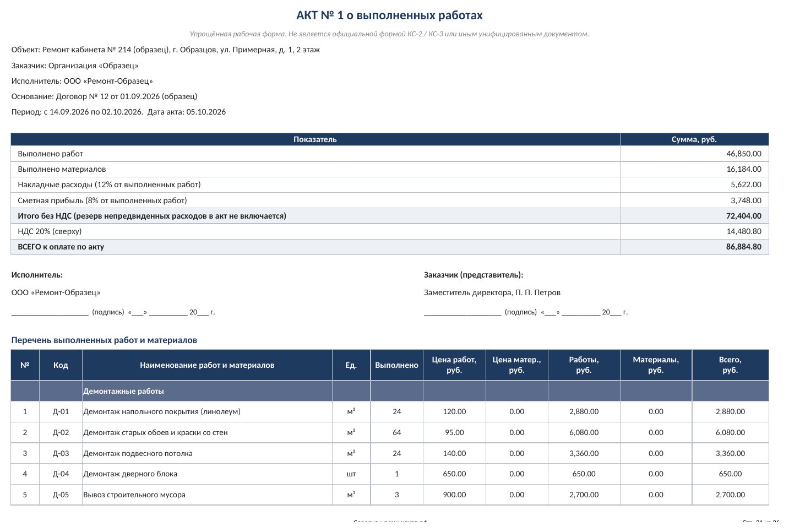Select 'Демонтаж дверного блока' cell

point(207,474)
